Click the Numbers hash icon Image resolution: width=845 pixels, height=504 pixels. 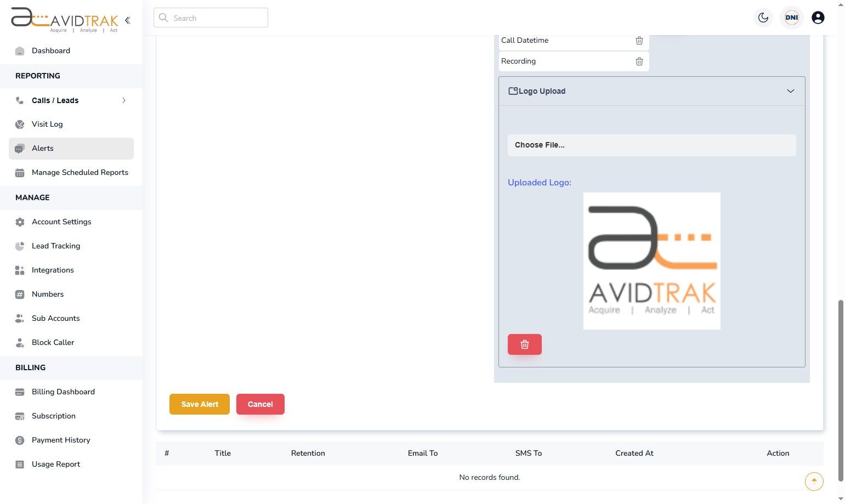point(20,295)
